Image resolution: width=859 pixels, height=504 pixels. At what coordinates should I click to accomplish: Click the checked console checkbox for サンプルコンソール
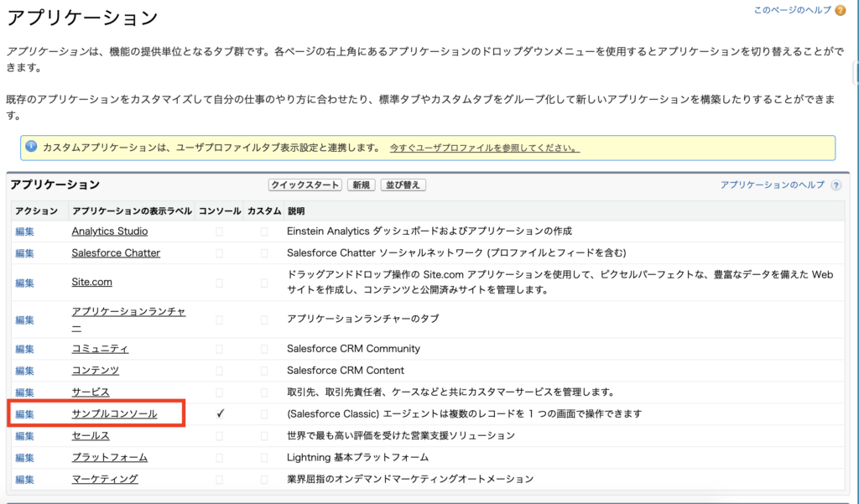pos(220,413)
